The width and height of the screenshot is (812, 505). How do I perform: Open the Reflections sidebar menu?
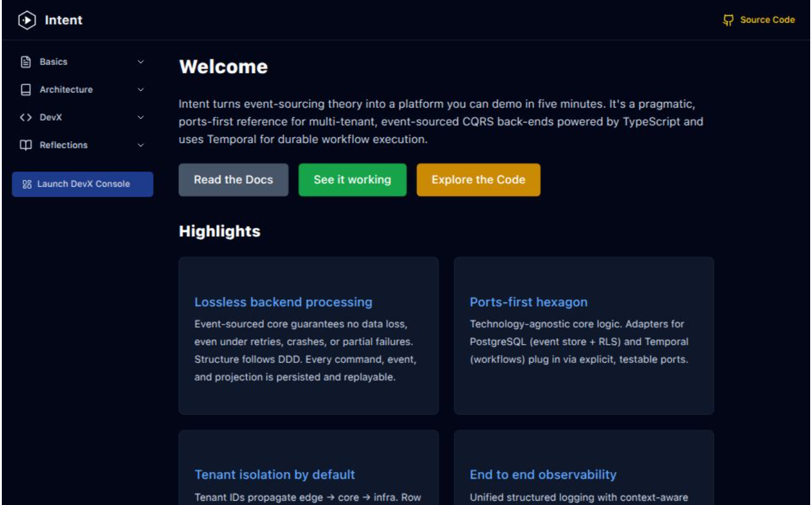point(83,145)
